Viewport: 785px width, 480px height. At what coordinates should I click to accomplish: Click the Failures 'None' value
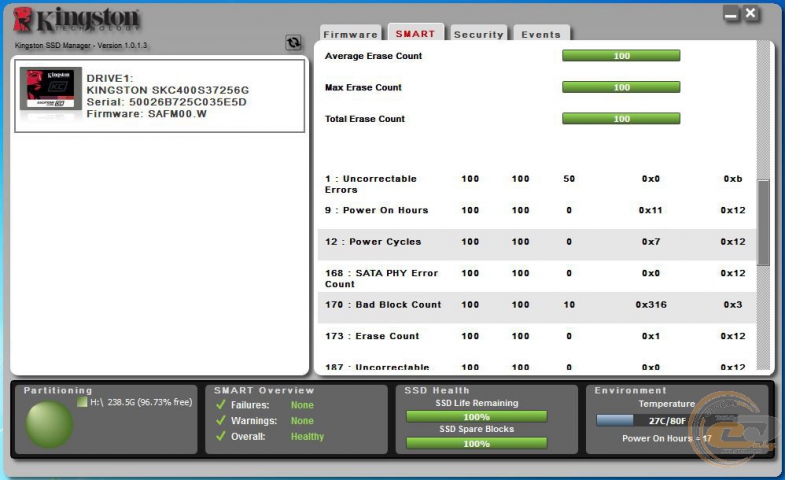pos(302,405)
